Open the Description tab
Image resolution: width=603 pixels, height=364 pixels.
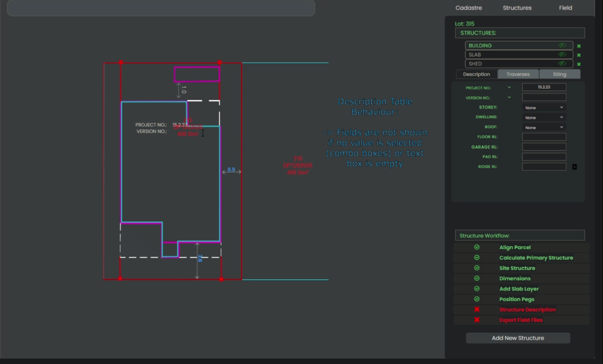tap(477, 74)
